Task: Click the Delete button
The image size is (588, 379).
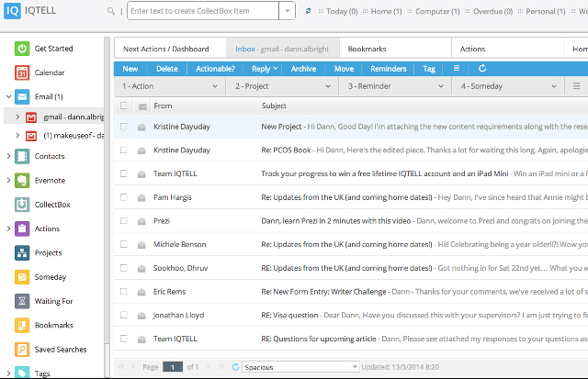Action: pos(167,69)
